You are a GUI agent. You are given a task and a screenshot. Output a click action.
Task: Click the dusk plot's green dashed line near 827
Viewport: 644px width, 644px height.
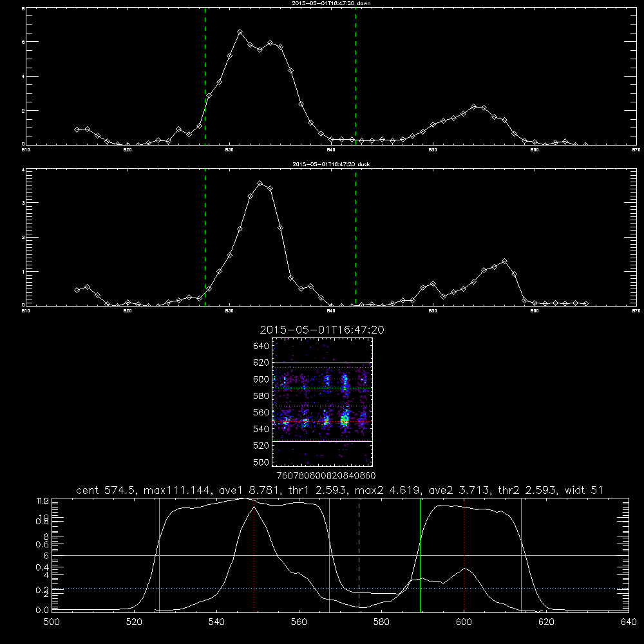(205, 238)
